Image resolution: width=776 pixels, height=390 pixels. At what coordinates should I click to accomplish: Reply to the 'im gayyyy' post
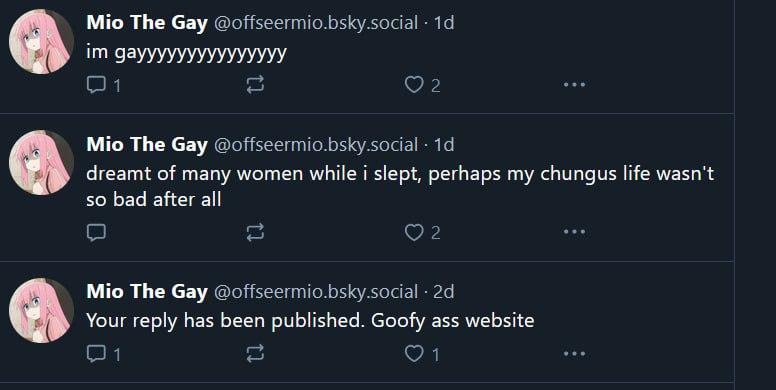(x=103, y=85)
